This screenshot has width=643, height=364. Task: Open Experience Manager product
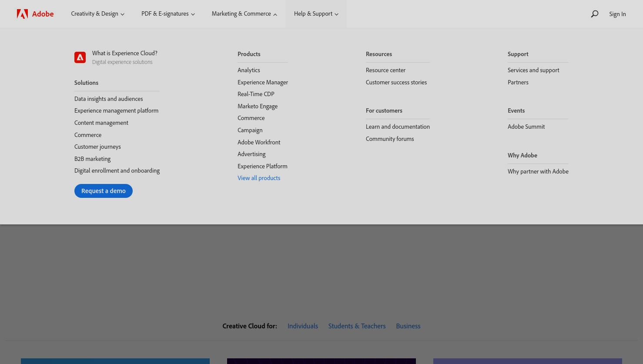pyautogui.click(x=263, y=82)
